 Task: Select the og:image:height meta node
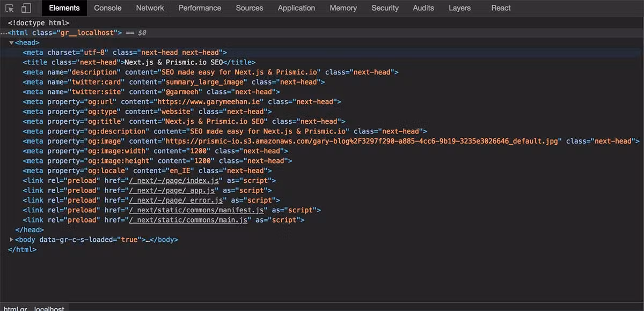tap(157, 161)
